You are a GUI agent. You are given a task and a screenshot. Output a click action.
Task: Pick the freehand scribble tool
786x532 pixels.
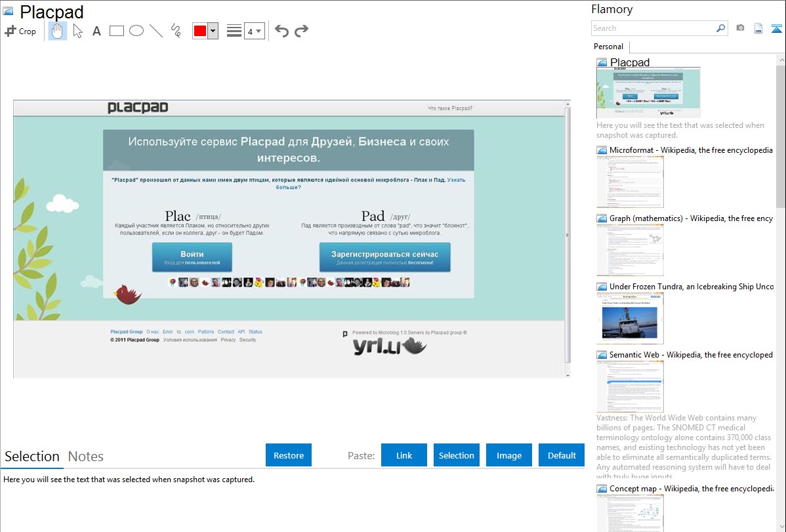(x=176, y=31)
